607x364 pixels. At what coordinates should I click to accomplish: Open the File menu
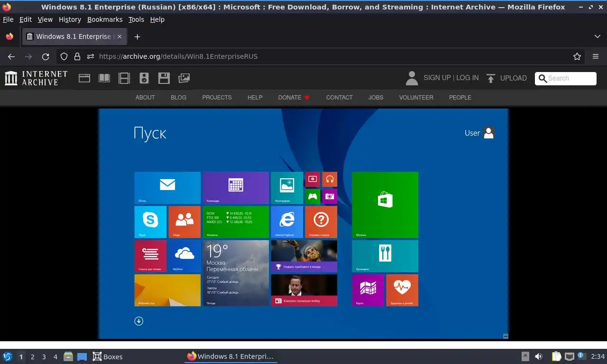(8, 19)
